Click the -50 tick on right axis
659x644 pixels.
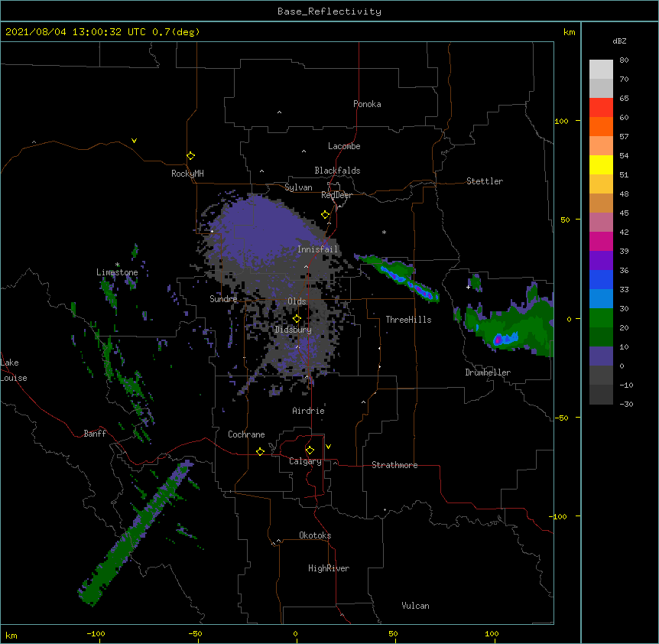561,418
